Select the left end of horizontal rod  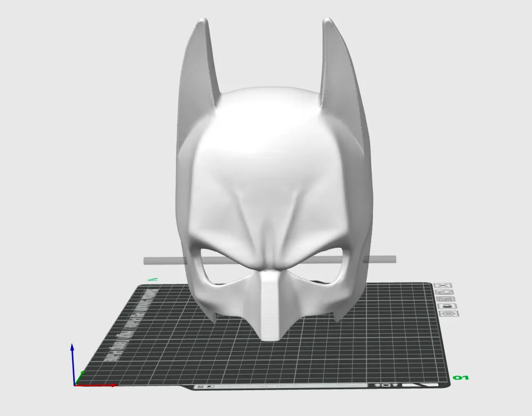coord(164,261)
